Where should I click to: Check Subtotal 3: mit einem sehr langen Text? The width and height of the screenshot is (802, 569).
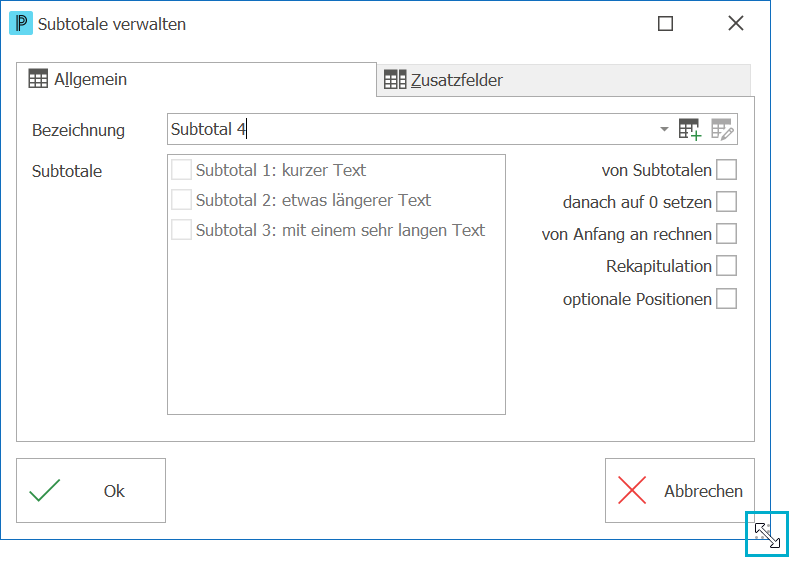click(x=181, y=230)
